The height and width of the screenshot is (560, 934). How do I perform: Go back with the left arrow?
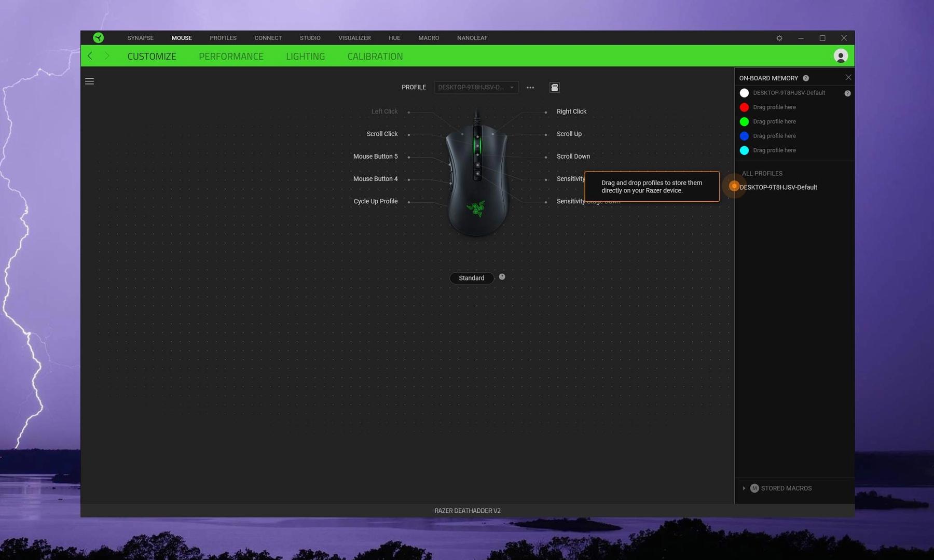coord(90,55)
